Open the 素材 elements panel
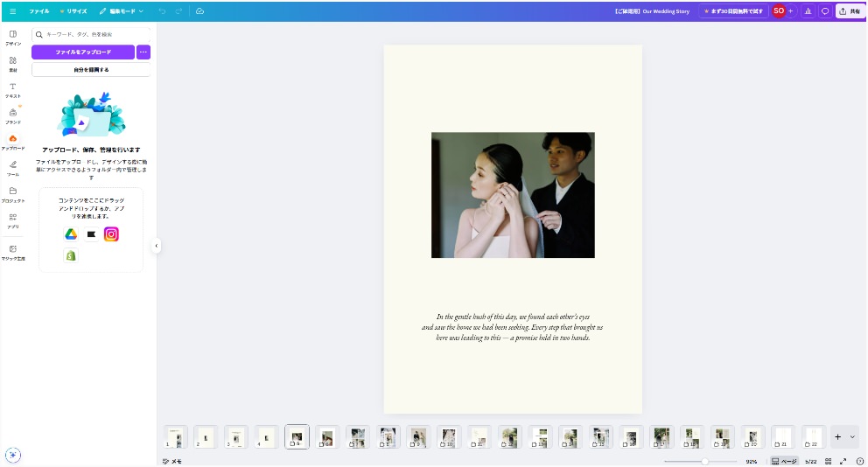This screenshot has width=868, height=467. (x=13, y=63)
